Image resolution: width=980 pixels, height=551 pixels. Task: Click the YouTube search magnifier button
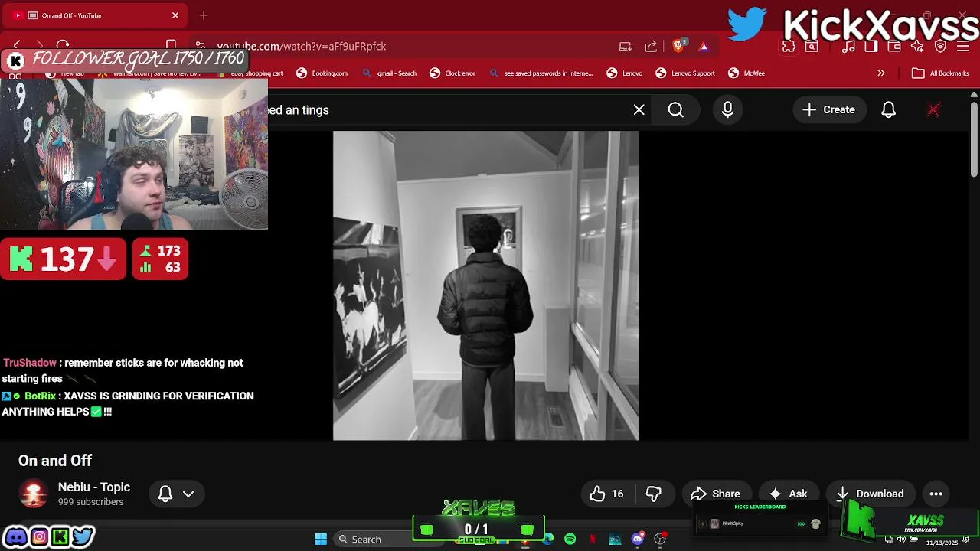(675, 110)
